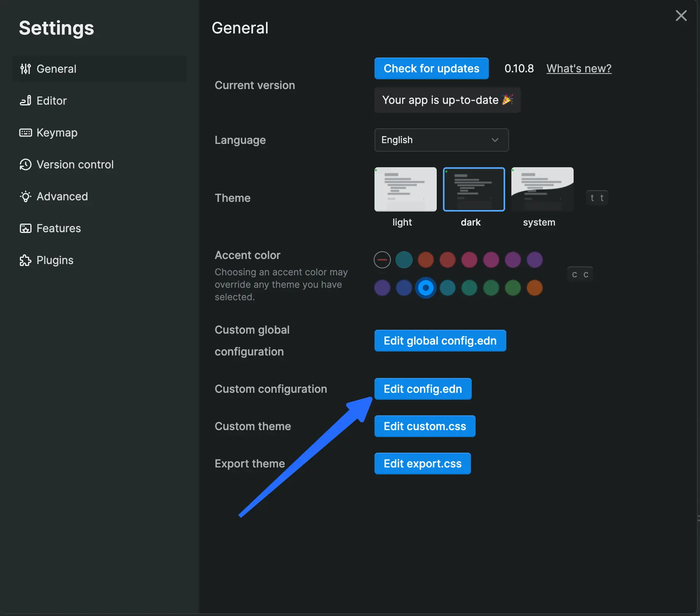Open the Version control settings tab
Image resolution: width=700 pixels, height=616 pixels.
[75, 164]
